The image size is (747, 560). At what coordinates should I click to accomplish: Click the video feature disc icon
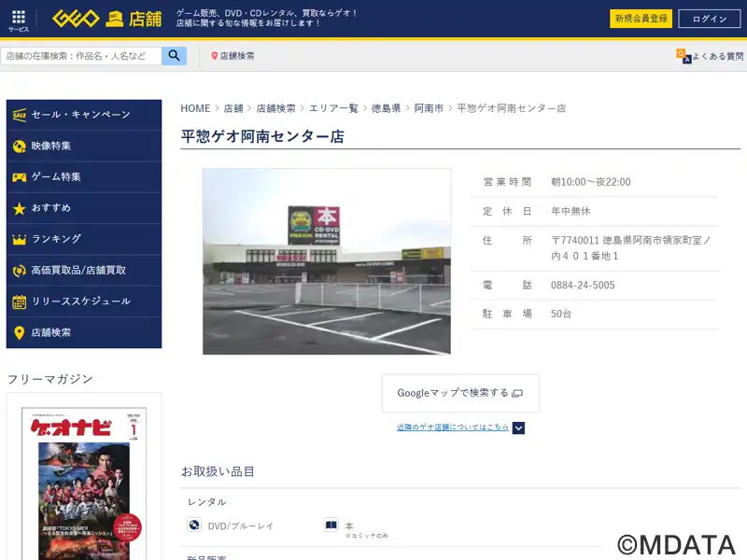pos(19,147)
